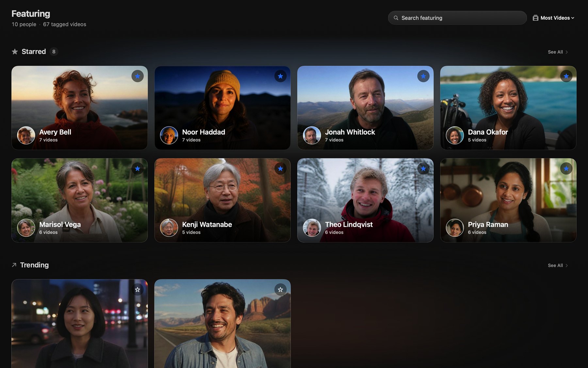Remove the star from Marisol Vega

[x=138, y=169]
